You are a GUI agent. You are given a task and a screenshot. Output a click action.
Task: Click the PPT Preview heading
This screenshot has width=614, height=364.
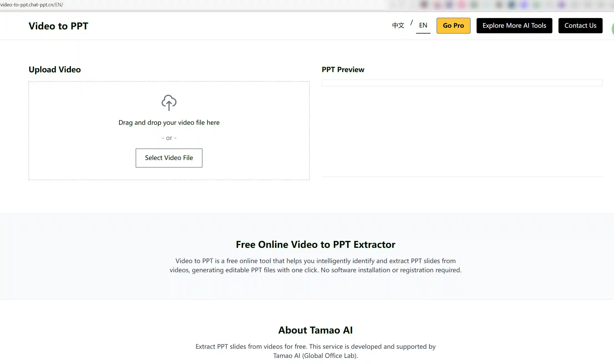[343, 70]
